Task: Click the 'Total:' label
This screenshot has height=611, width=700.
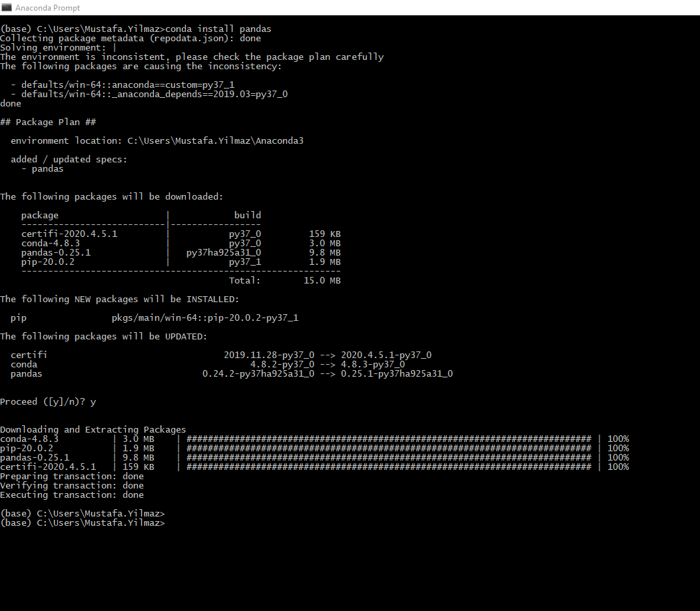Action: coord(244,280)
